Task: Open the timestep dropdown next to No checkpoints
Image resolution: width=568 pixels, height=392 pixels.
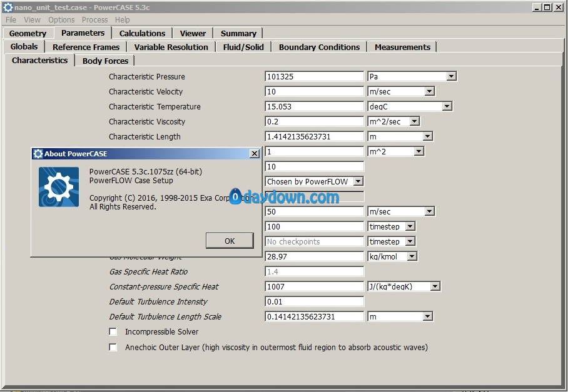Action: pos(410,241)
